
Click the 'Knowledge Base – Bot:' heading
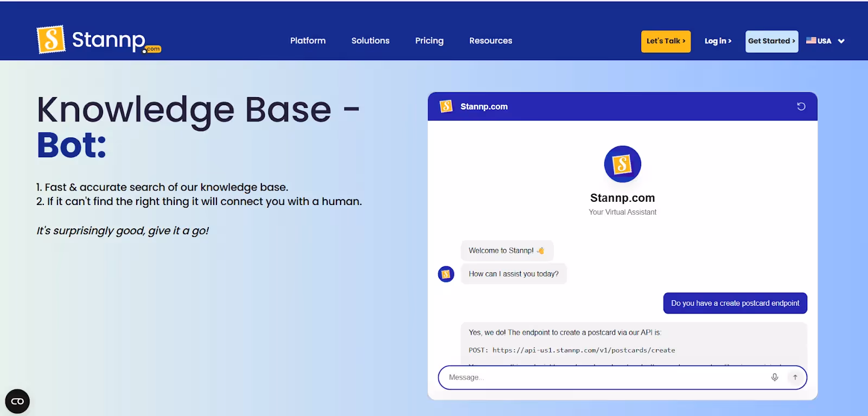(x=198, y=127)
